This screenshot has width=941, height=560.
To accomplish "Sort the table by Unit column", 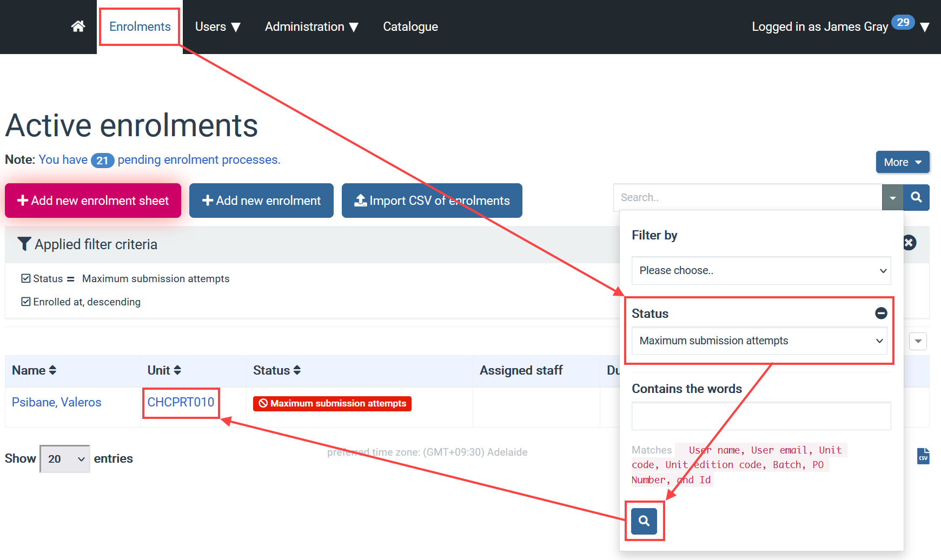I will coord(164,370).
